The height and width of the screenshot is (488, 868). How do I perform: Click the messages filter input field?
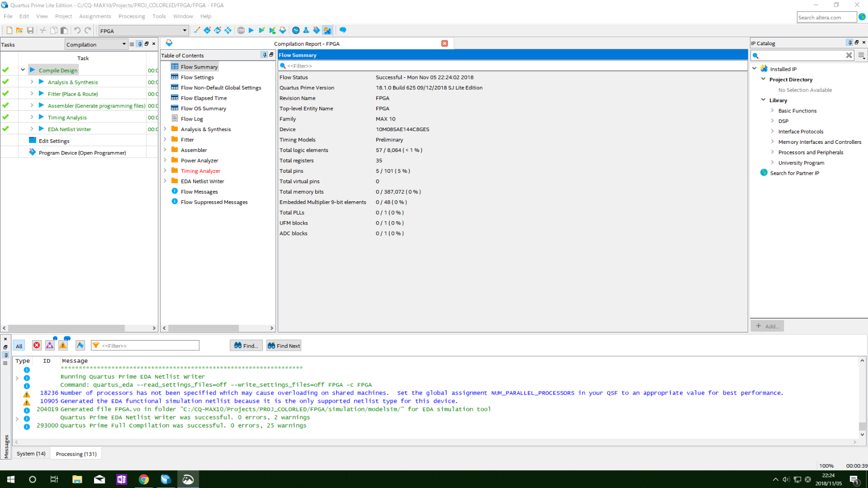pyautogui.click(x=145, y=346)
